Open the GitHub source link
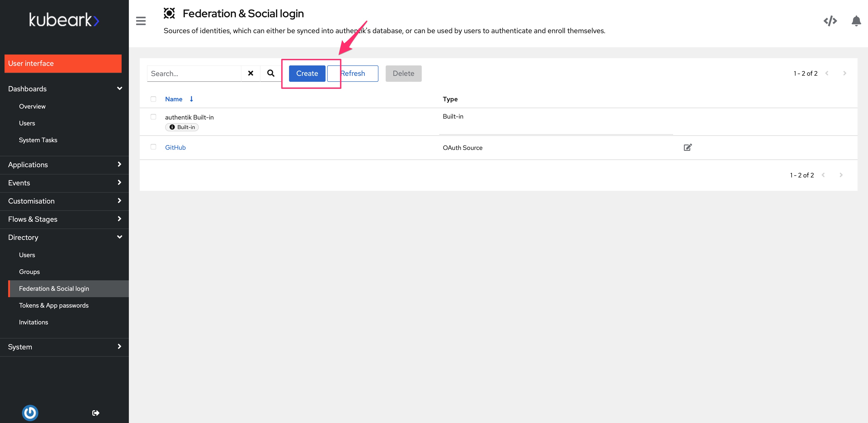This screenshot has height=423, width=868. pyautogui.click(x=175, y=147)
